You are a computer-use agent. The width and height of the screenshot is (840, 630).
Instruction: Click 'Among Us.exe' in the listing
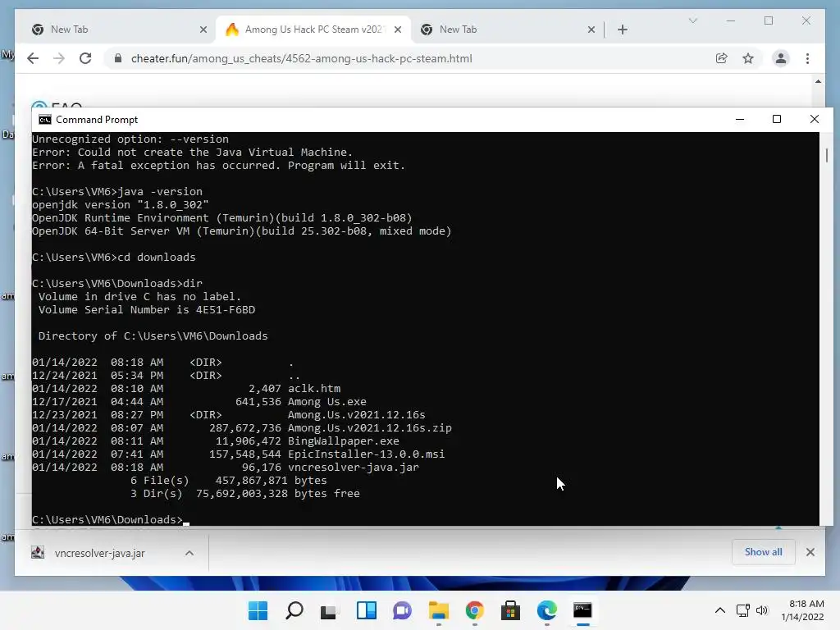[x=326, y=401]
